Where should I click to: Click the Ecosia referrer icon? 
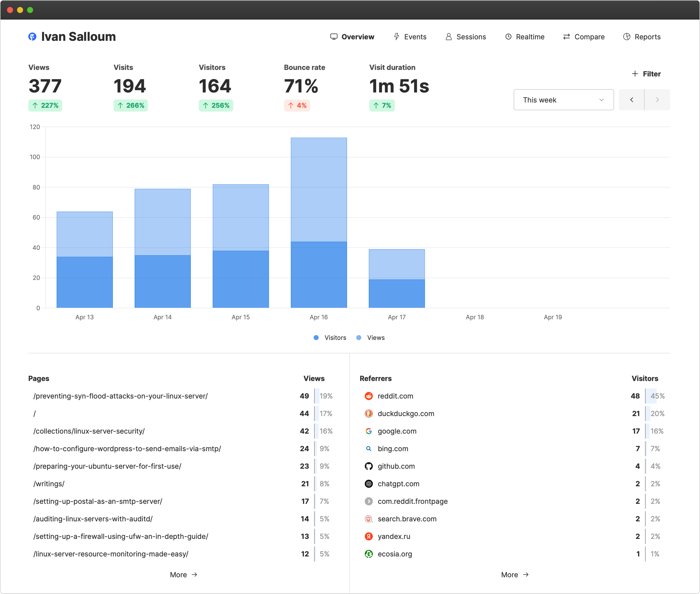[369, 553]
